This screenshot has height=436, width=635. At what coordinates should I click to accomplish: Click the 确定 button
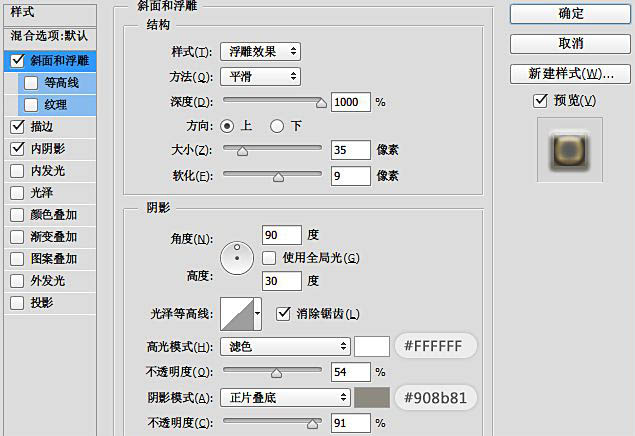[x=570, y=14]
